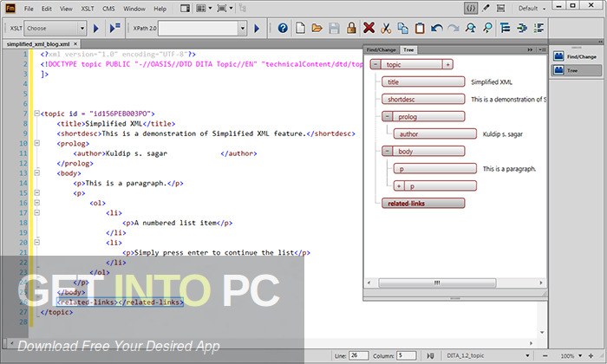Open the Tree panel from the right dock

(x=577, y=70)
